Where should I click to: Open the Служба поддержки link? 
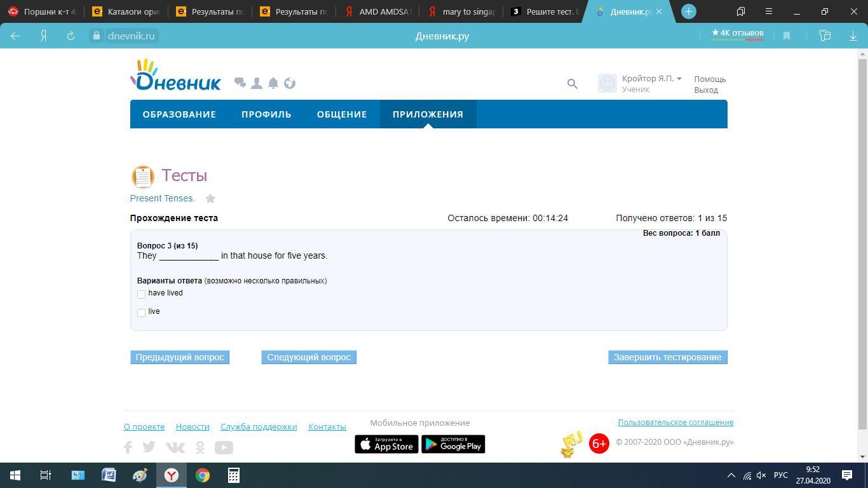tap(259, 426)
